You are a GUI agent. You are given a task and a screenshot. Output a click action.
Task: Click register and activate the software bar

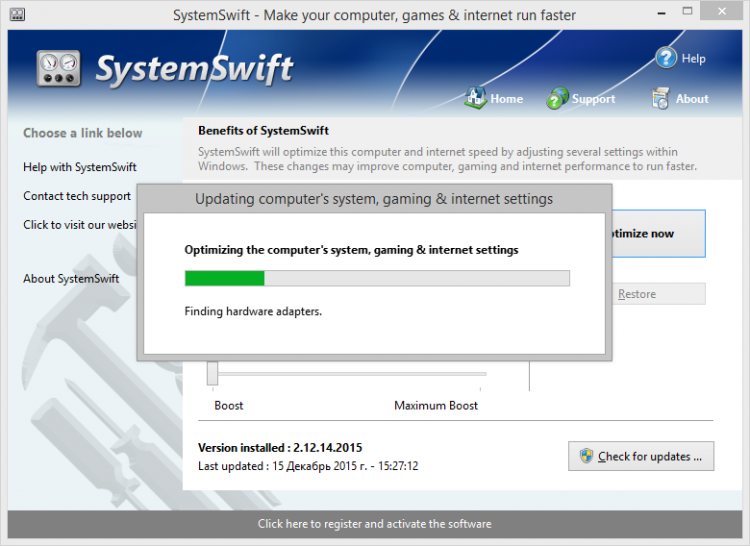(375, 524)
